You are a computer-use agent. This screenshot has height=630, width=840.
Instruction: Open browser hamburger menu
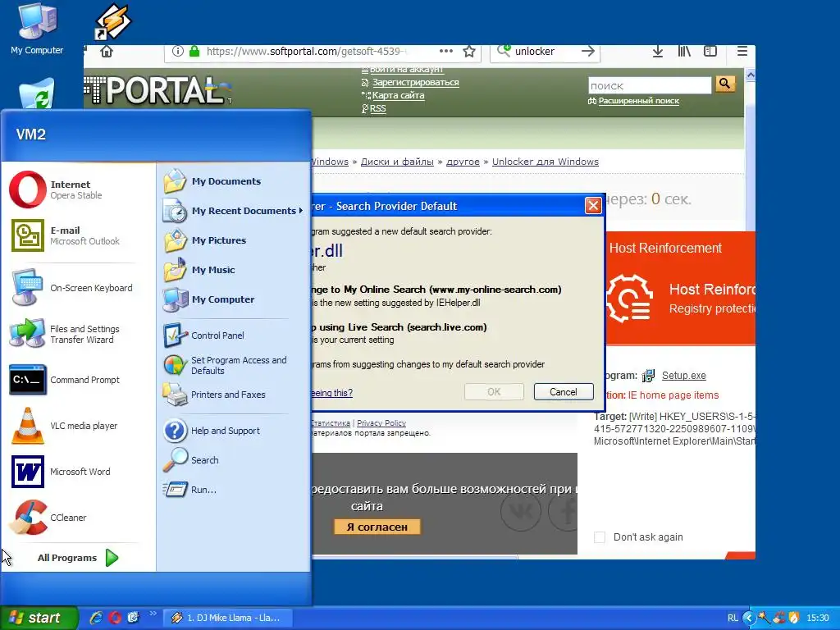click(742, 52)
